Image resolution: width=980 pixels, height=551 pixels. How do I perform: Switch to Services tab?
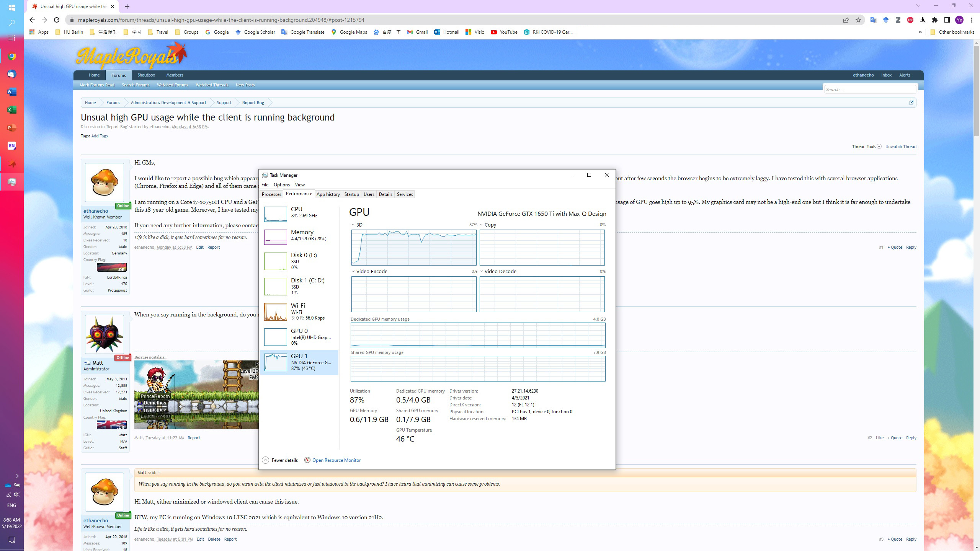[x=405, y=194]
